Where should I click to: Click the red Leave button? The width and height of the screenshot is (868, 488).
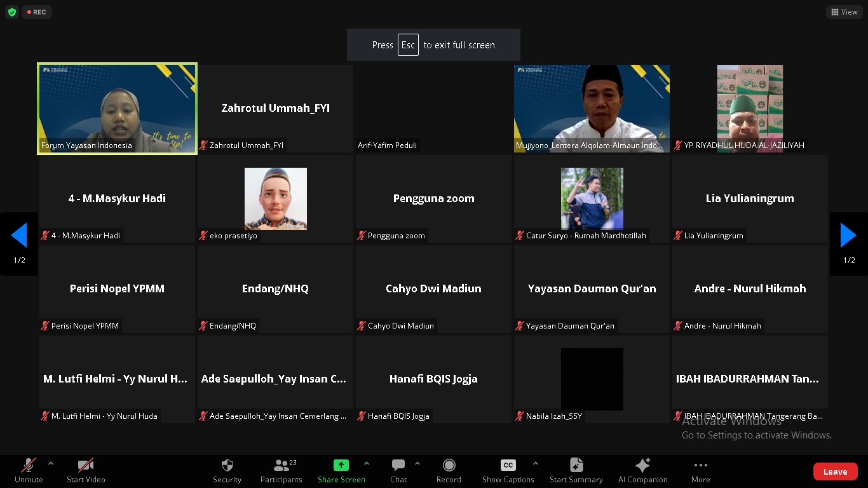(x=835, y=471)
